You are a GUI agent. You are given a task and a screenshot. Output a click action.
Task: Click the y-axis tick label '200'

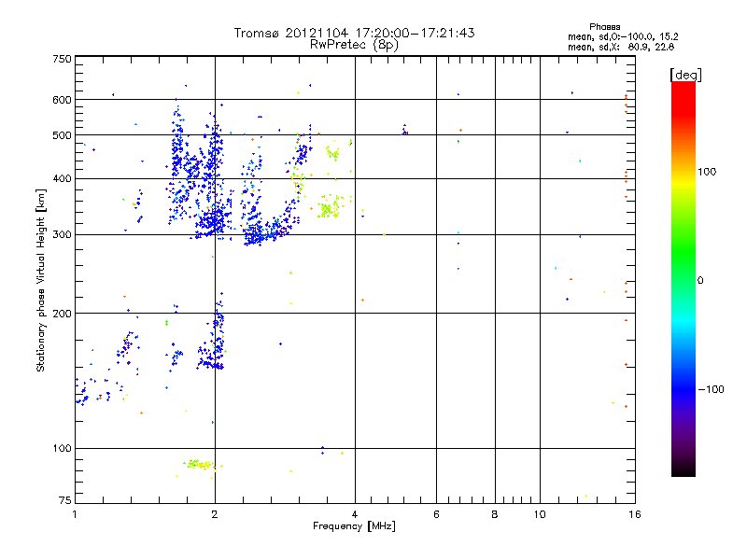[62, 314]
